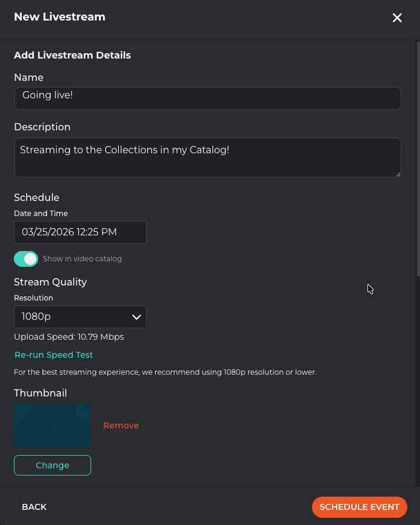Go back using the BACK button
The width and height of the screenshot is (420, 525).
(34, 507)
